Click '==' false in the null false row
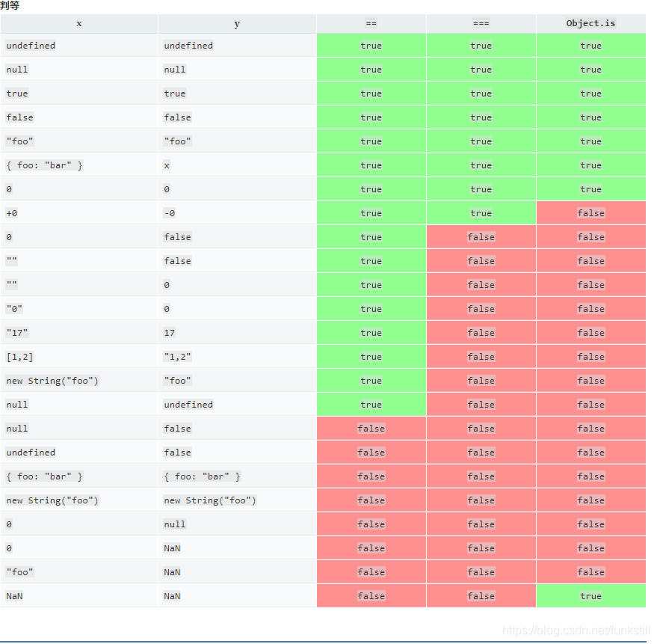This screenshot has width=657, height=644. pos(371,428)
